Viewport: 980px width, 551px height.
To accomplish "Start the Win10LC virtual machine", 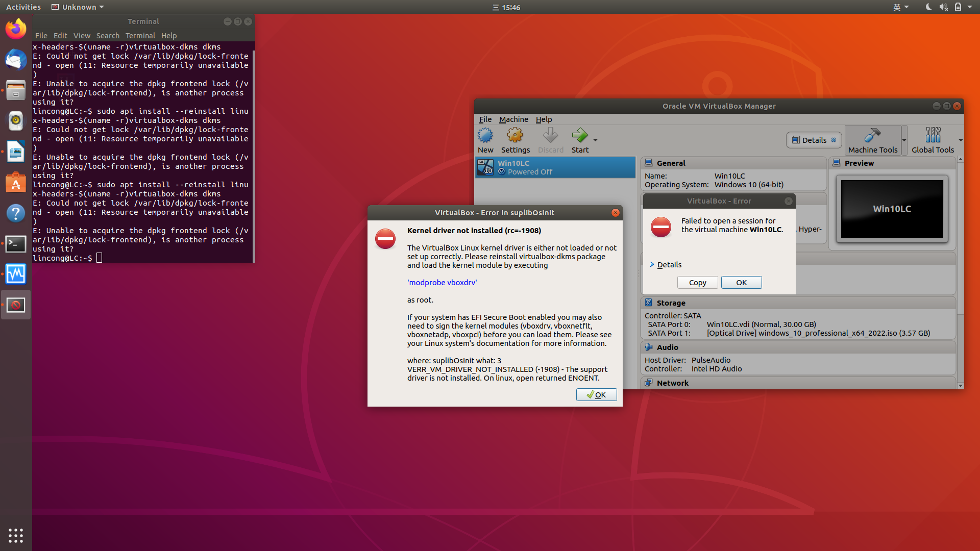I will (580, 139).
